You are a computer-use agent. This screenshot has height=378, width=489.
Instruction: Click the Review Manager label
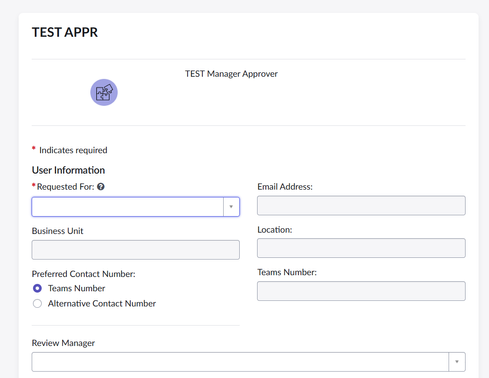click(63, 343)
